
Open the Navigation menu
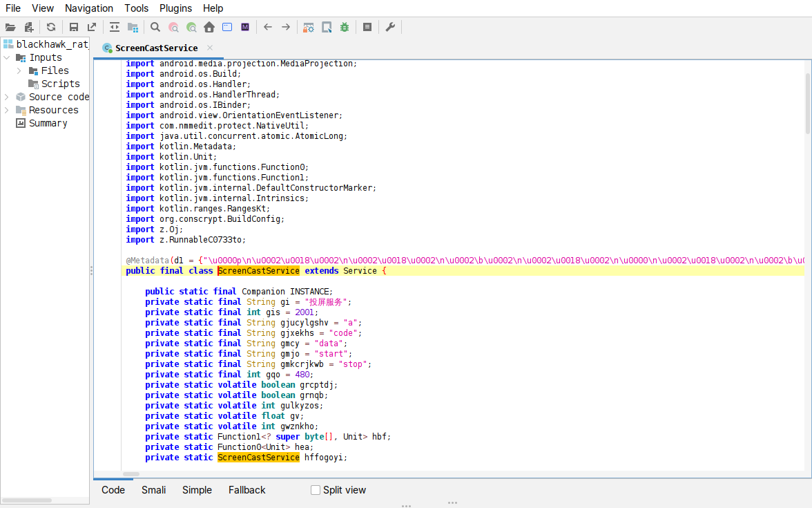88,8
